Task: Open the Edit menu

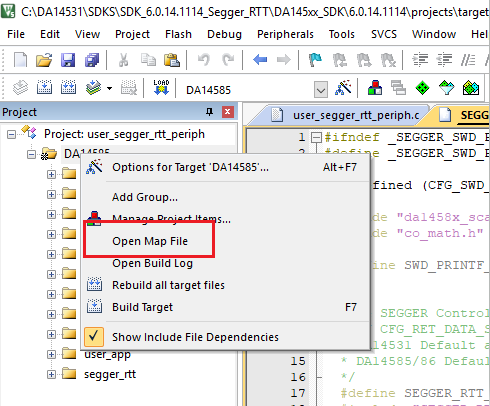Action: point(50,34)
